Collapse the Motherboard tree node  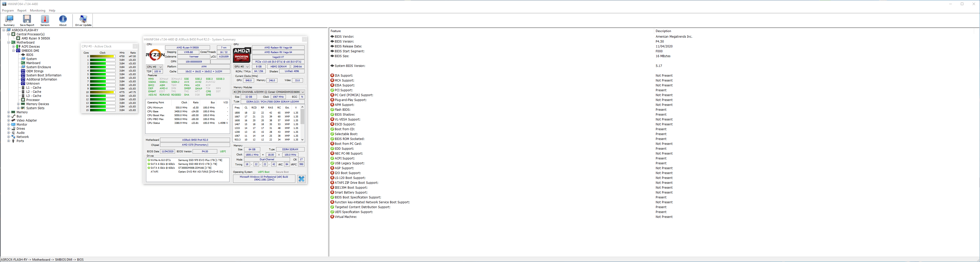tap(8, 43)
